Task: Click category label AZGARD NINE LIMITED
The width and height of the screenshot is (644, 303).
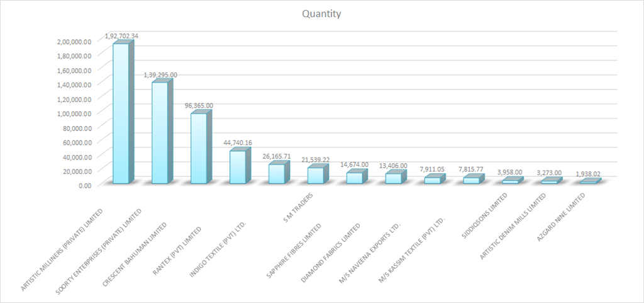Action: [x=562, y=217]
